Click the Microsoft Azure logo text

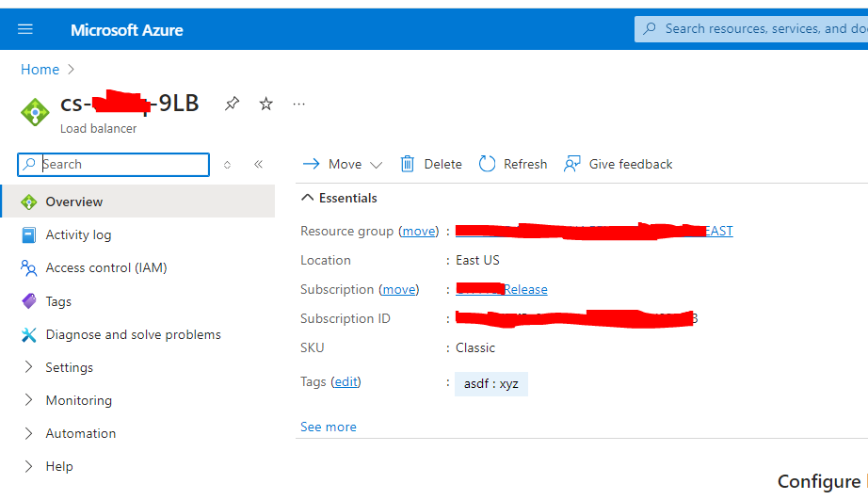click(x=127, y=30)
